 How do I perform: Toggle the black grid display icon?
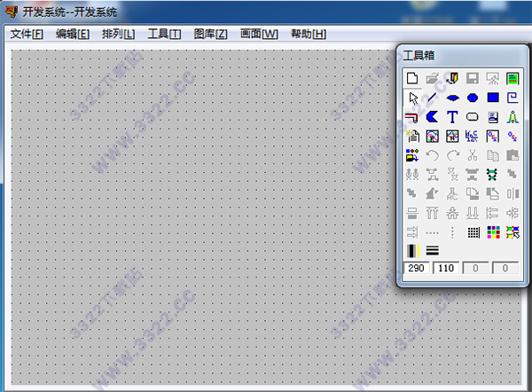click(473, 233)
